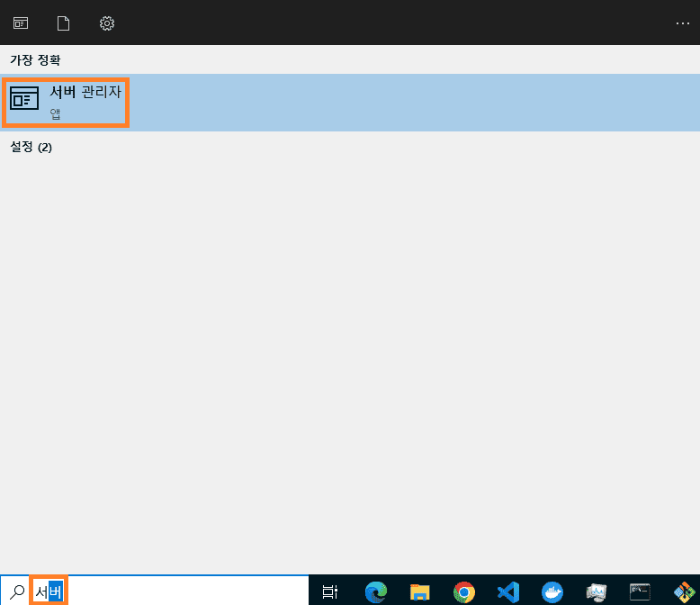Image resolution: width=700 pixels, height=605 pixels.
Task: Open the performance monitor taskbar icon
Action: point(596,592)
